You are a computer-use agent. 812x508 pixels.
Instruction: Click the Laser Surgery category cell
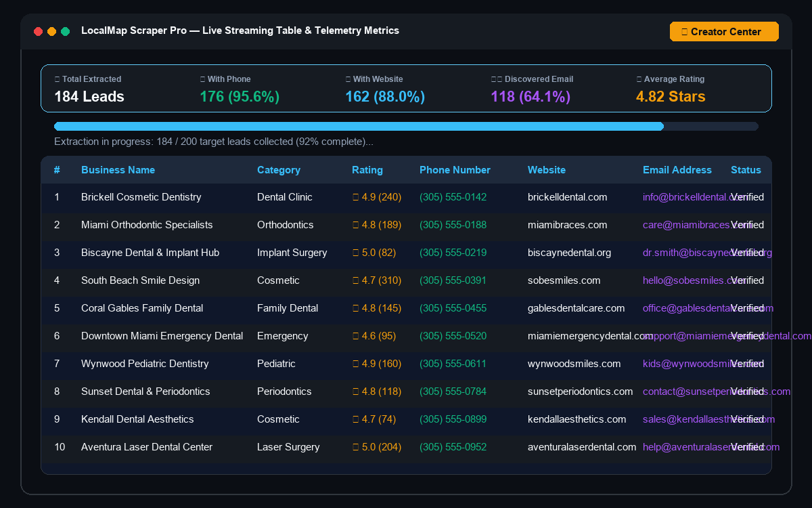288,447
